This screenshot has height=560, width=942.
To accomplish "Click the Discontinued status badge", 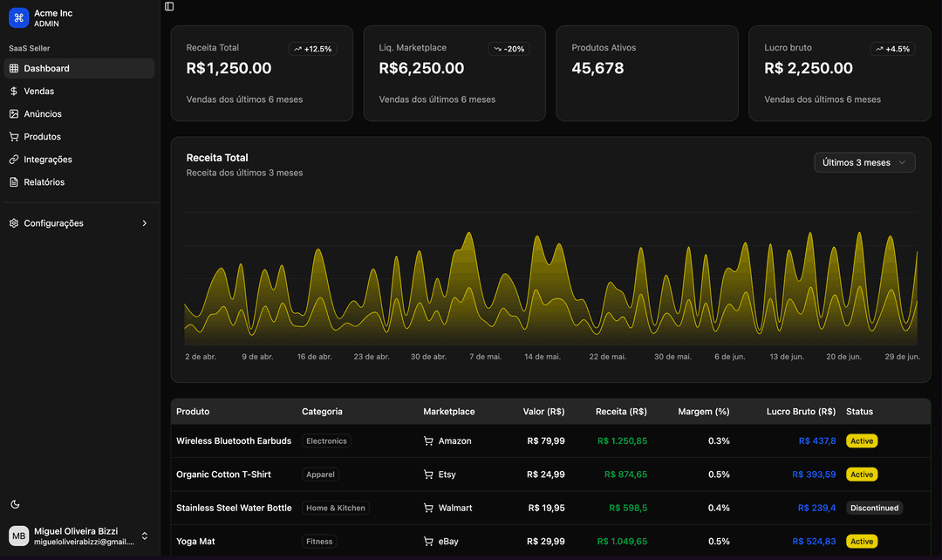I will tap(874, 508).
